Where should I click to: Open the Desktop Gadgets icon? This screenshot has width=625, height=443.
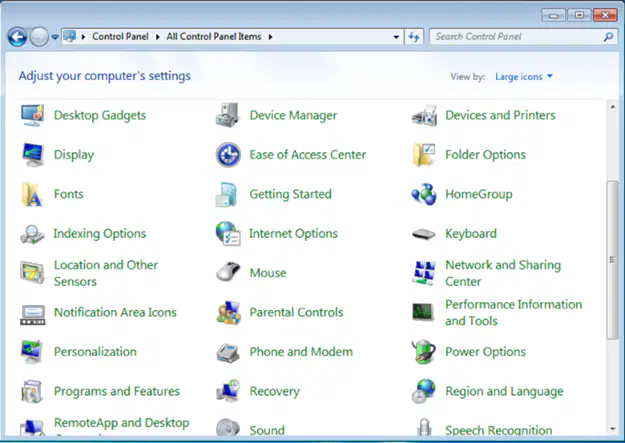click(x=32, y=115)
